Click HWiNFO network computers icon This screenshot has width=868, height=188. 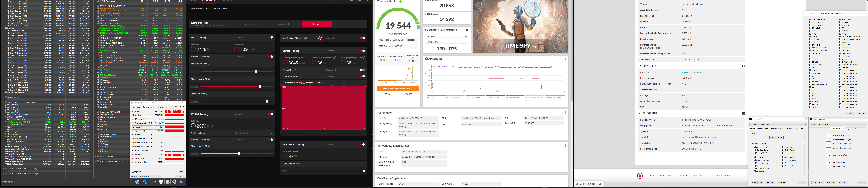[145, 182]
